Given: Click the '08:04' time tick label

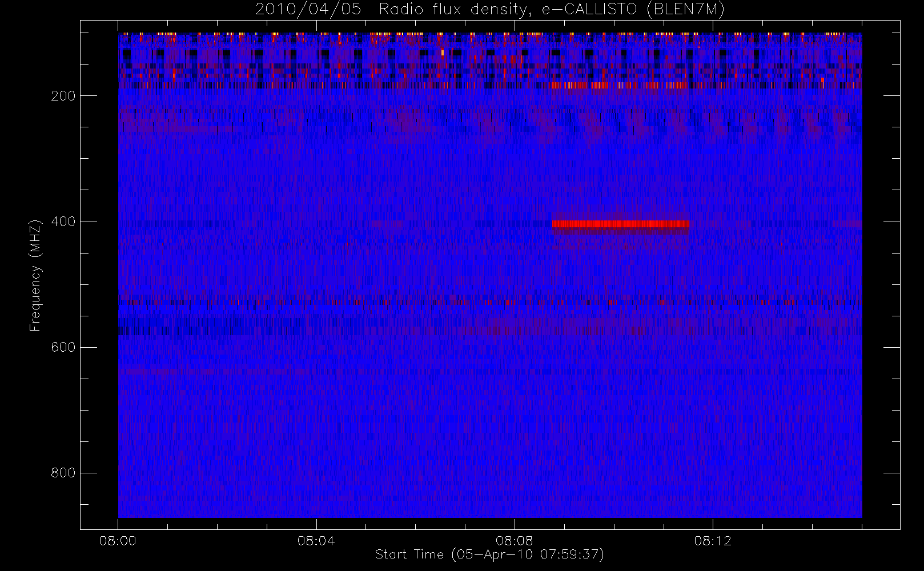Looking at the screenshot, I should (x=316, y=541).
